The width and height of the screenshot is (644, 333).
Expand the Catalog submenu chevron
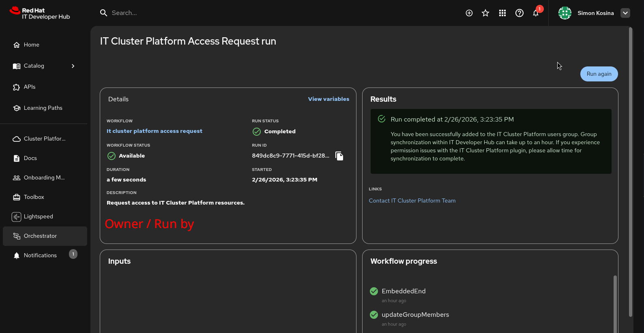[73, 66]
